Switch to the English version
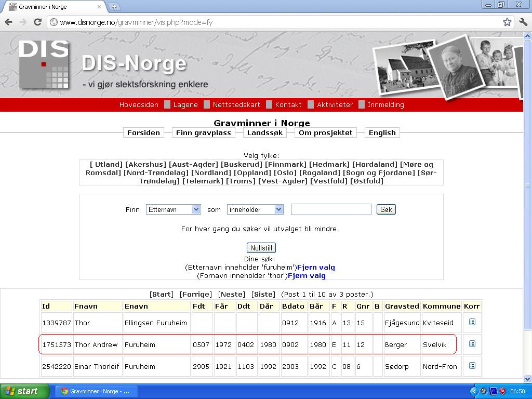Image resolution: width=532 pixels, height=399 pixels. pos(382,132)
